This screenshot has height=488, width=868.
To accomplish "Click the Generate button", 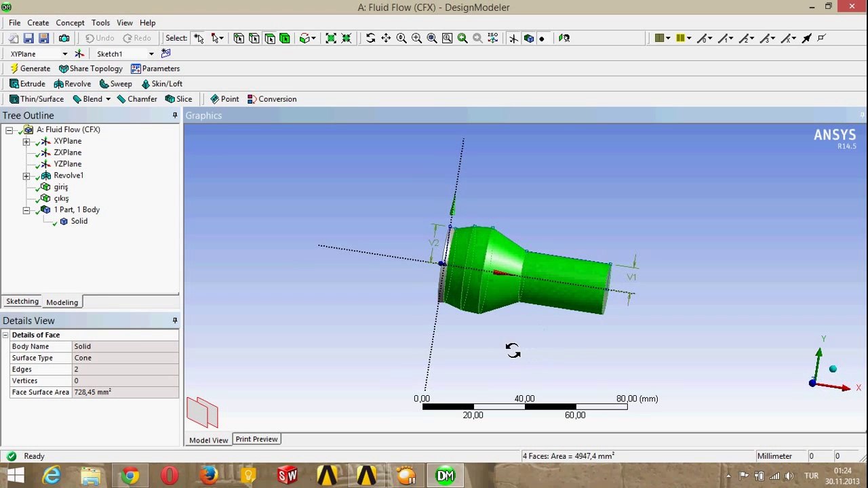I will pos(30,68).
